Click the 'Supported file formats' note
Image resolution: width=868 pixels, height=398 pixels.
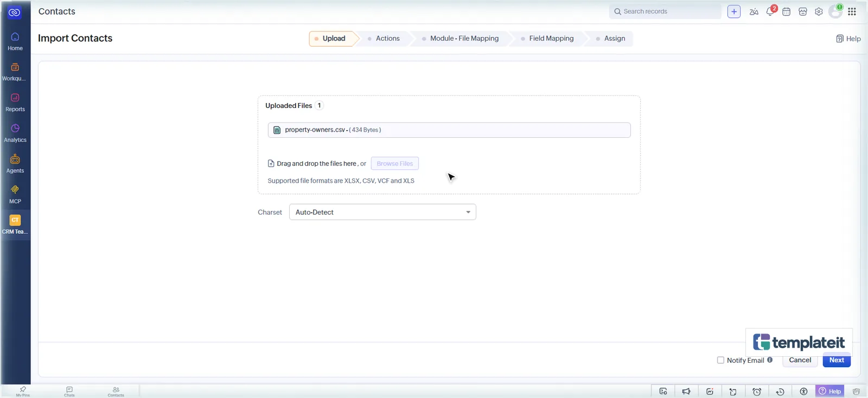click(341, 181)
